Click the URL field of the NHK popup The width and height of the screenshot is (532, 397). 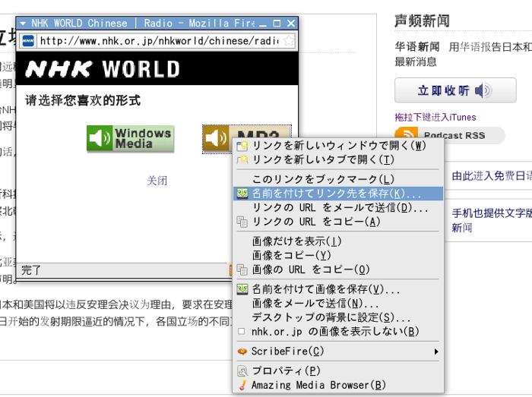(x=159, y=41)
